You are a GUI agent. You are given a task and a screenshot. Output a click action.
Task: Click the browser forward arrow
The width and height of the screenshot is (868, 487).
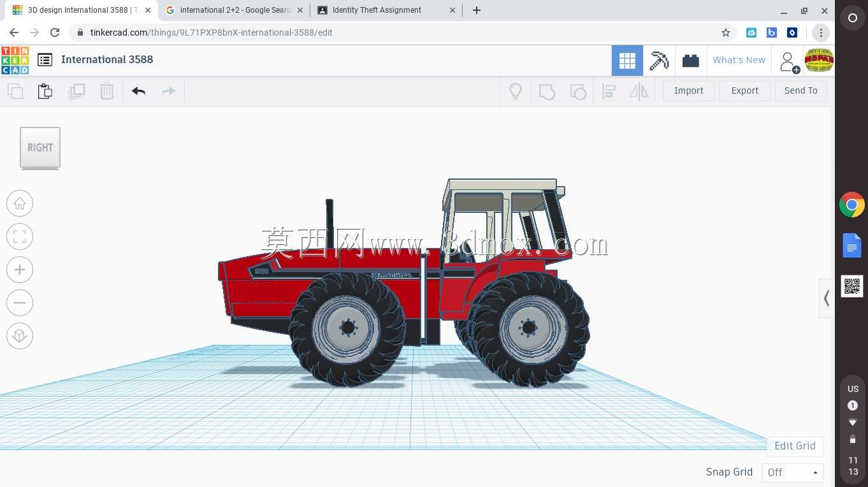(34, 33)
